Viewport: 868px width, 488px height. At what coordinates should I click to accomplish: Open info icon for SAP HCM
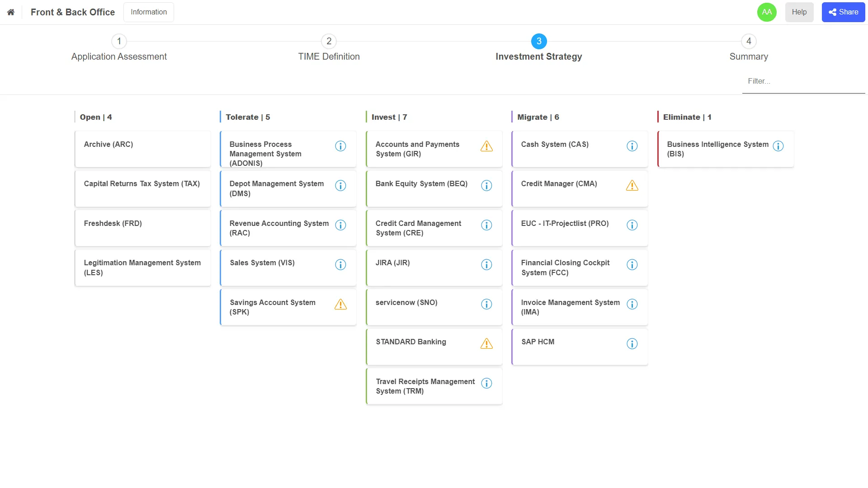pos(632,344)
